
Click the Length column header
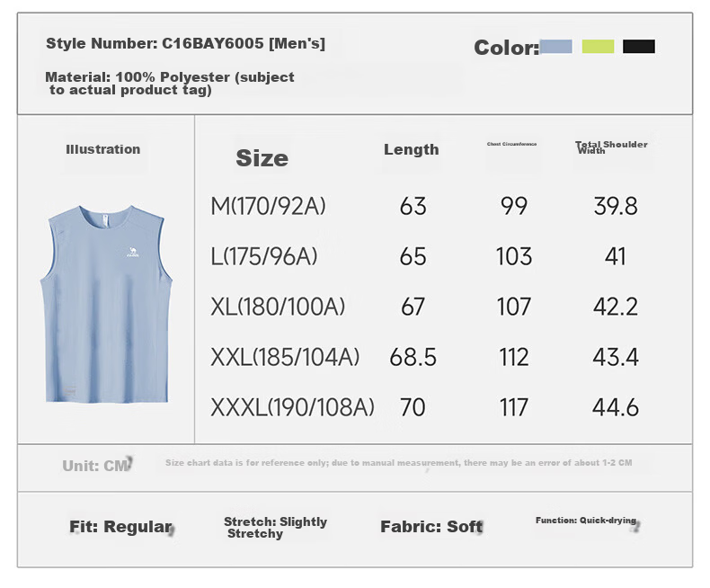point(411,149)
